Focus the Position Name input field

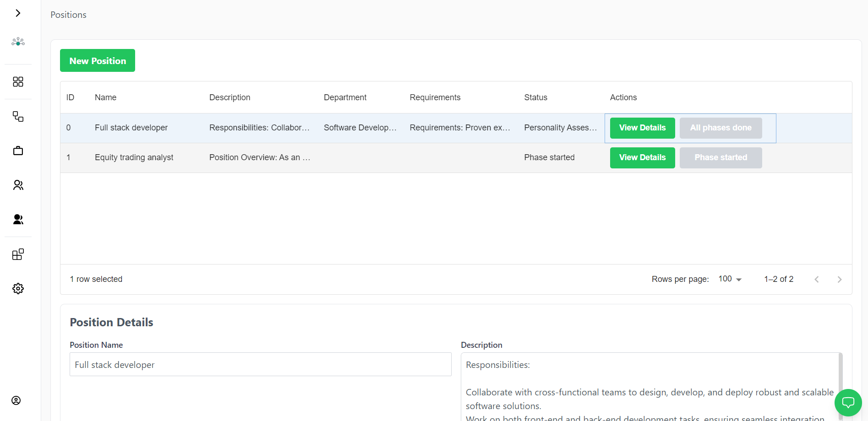click(261, 364)
